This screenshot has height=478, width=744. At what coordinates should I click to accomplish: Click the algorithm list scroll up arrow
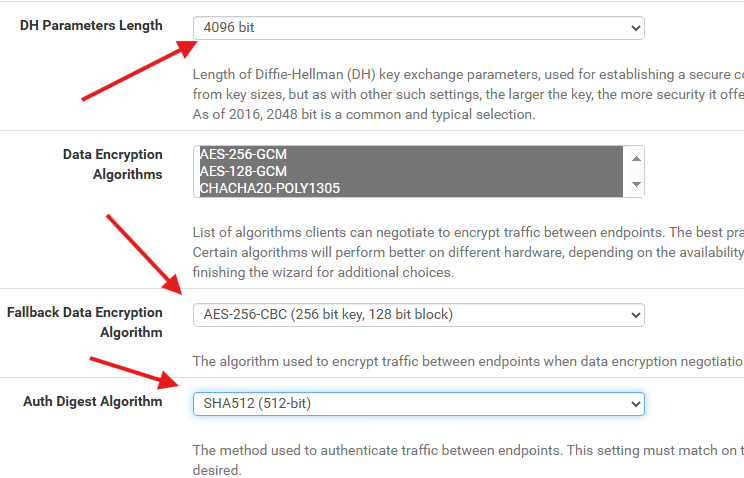pyautogui.click(x=636, y=159)
